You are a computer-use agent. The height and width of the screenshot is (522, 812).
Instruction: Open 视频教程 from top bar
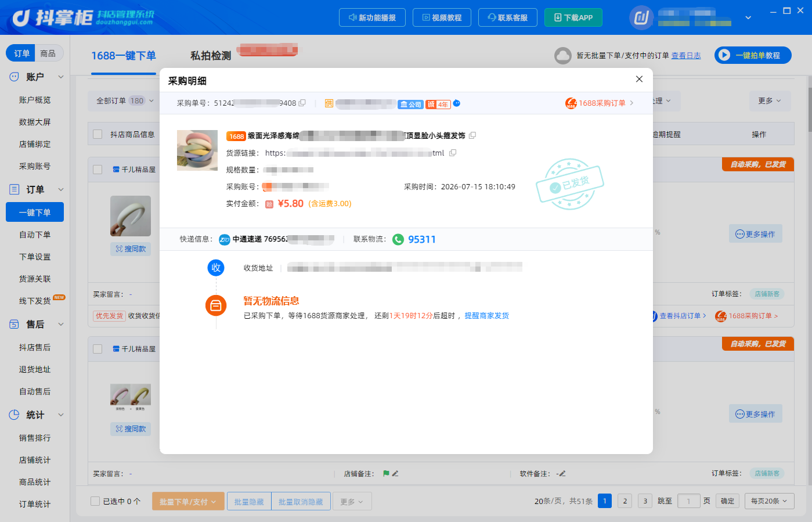(442, 17)
